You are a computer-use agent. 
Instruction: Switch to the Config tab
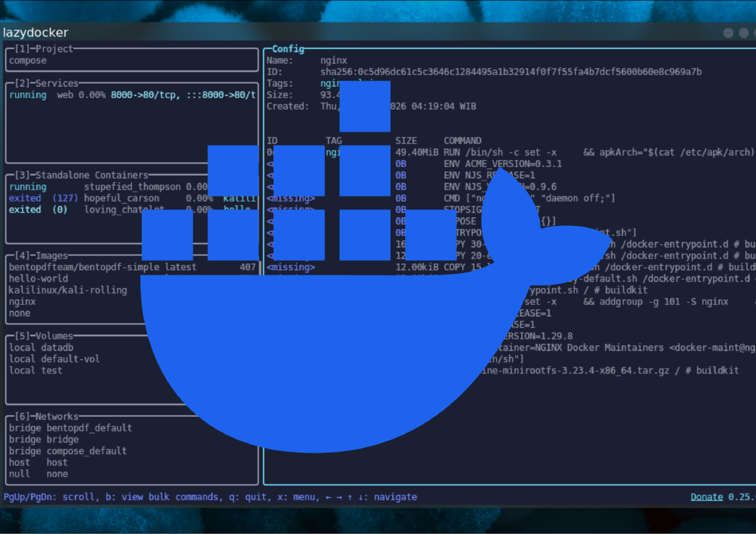[288, 49]
